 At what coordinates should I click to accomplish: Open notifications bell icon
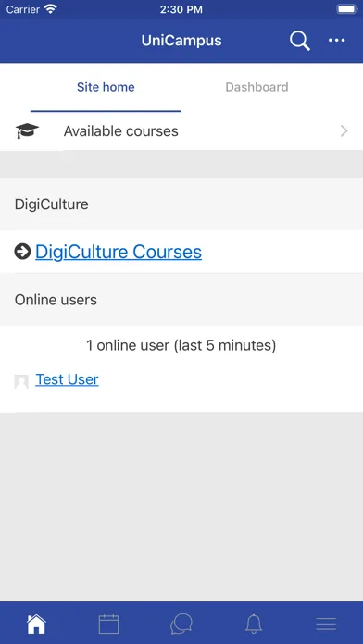[x=254, y=625]
